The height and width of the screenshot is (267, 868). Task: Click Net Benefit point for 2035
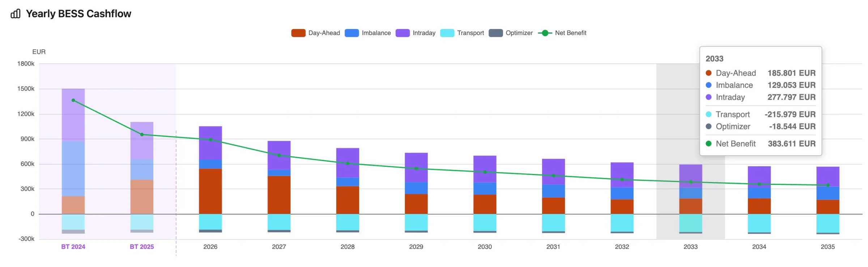click(828, 185)
